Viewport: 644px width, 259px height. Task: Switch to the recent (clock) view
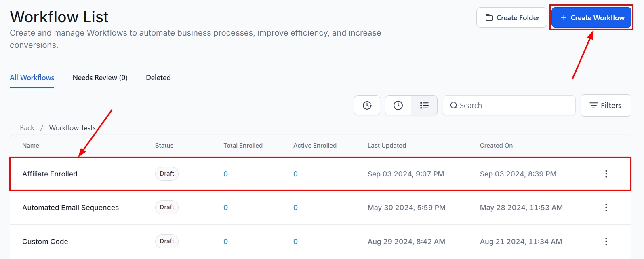coord(398,105)
